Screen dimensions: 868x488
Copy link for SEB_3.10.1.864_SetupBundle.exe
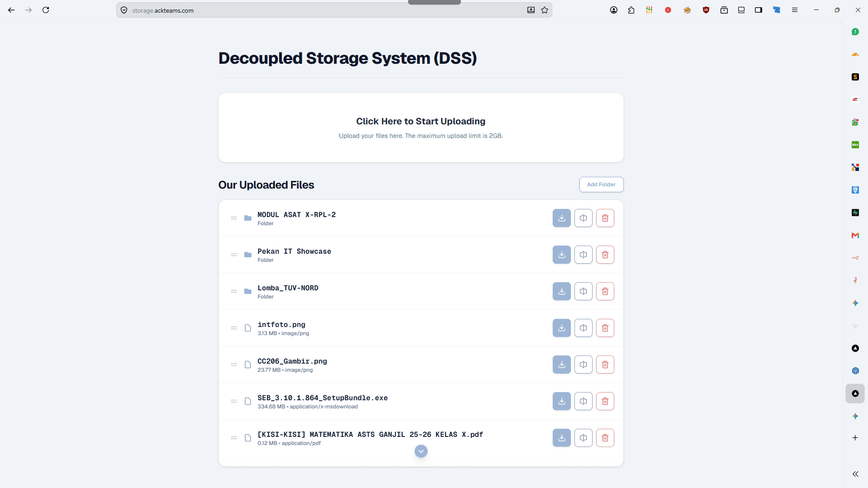coord(583,401)
